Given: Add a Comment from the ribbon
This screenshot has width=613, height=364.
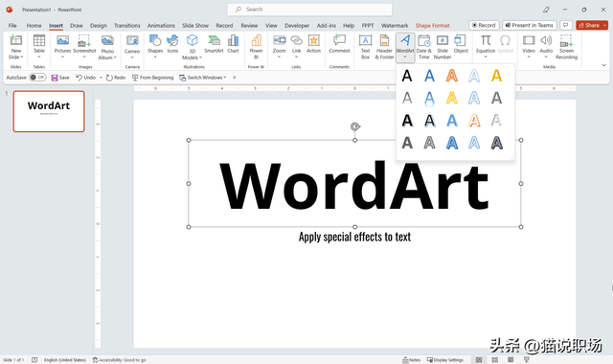Looking at the screenshot, I should coord(339,44).
